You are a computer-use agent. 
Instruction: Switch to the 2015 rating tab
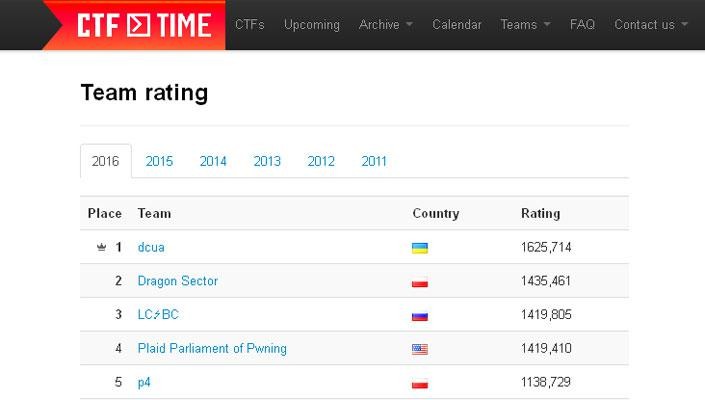click(159, 161)
